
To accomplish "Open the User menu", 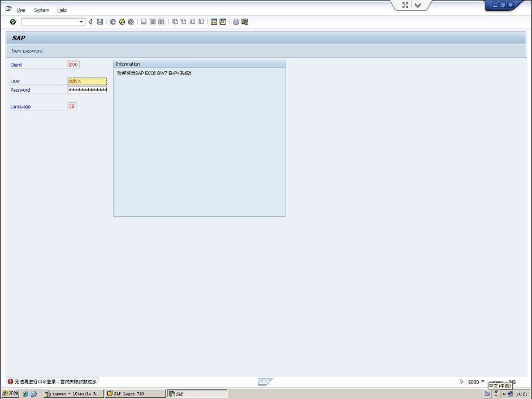I will [21, 10].
